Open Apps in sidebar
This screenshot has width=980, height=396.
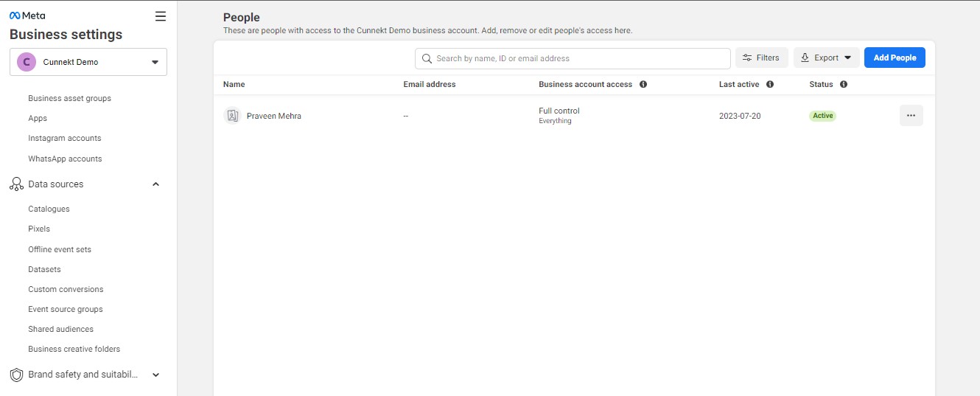tap(38, 118)
